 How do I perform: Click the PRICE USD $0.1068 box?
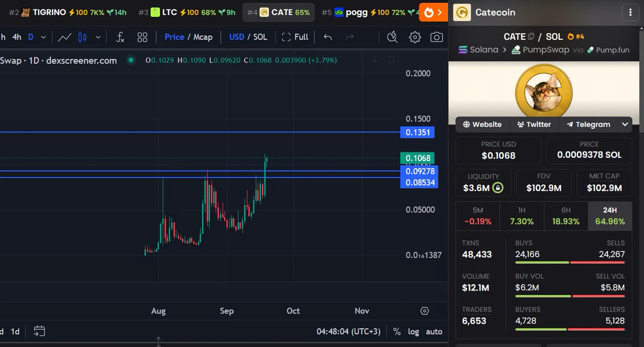pos(498,150)
